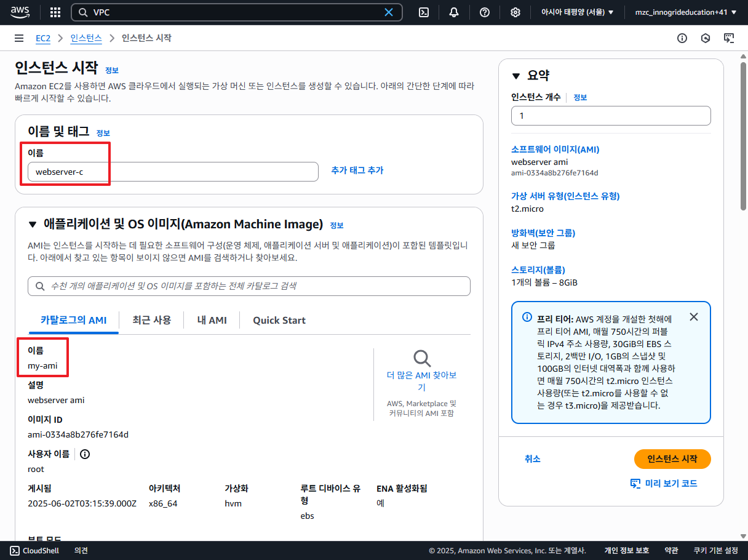The width and height of the screenshot is (748, 560).
Task: Open the notifications bell
Action: tap(454, 12)
